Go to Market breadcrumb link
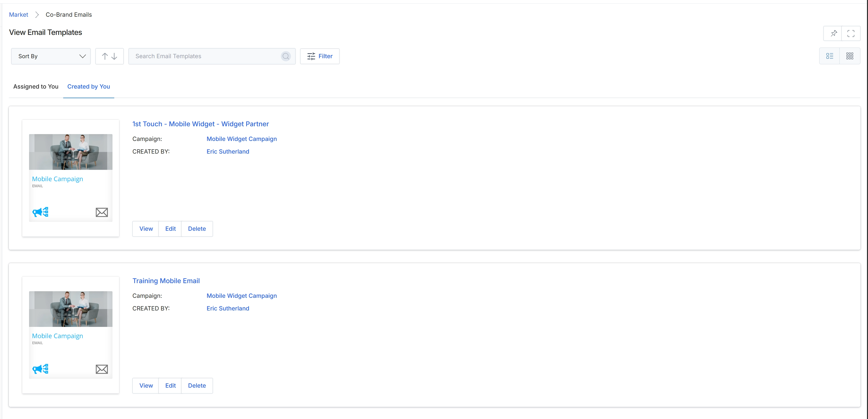Screen dimensions: 868x419 [x=18, y=15]
